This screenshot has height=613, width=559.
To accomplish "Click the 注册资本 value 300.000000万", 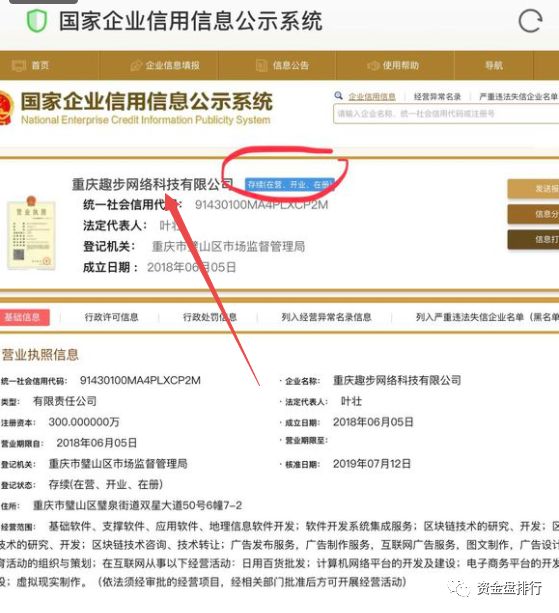I will point(84,422).
